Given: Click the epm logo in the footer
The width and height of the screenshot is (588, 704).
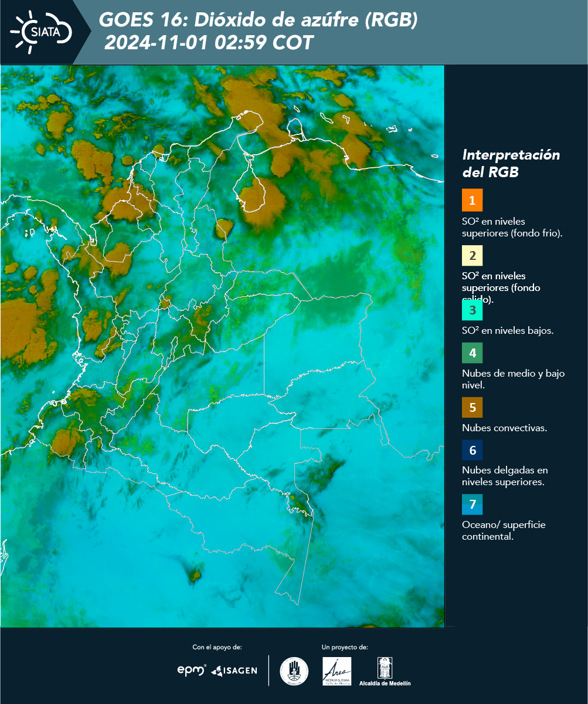Looking at the screenshot, I should [192, 670].
